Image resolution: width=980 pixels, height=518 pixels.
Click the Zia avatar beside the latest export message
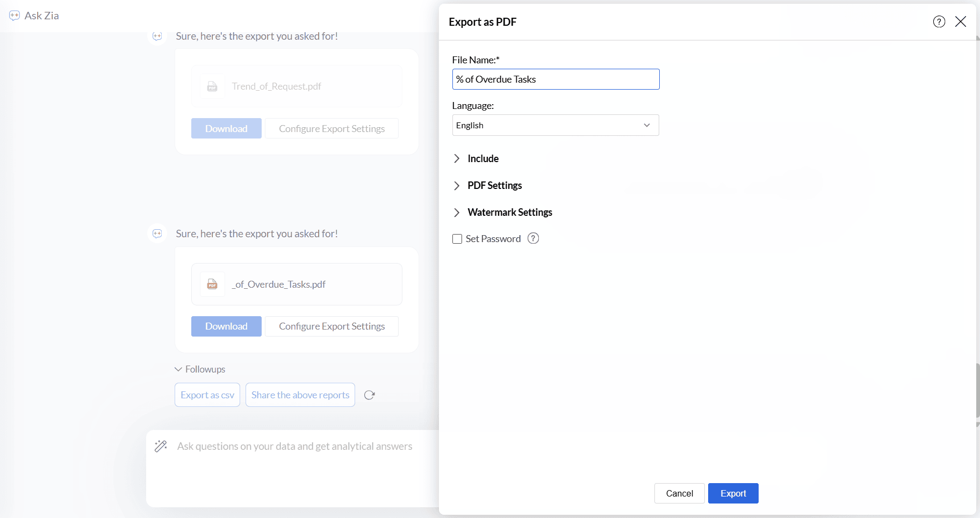157,234
